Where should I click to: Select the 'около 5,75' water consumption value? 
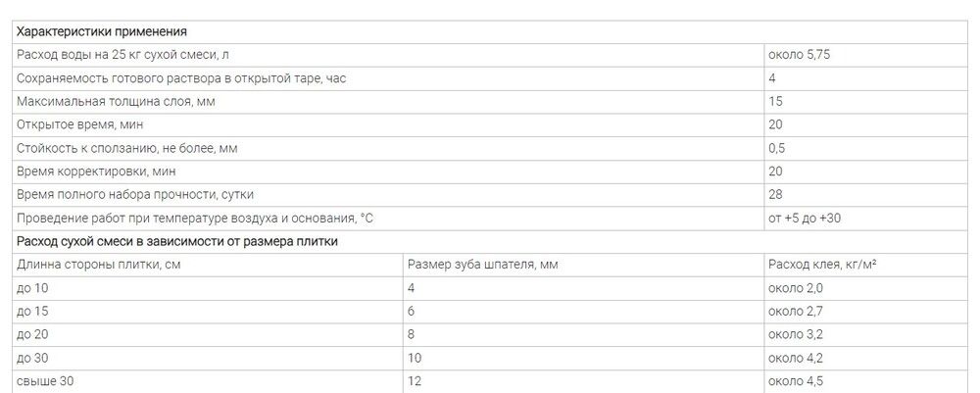[x=799, y=55]
